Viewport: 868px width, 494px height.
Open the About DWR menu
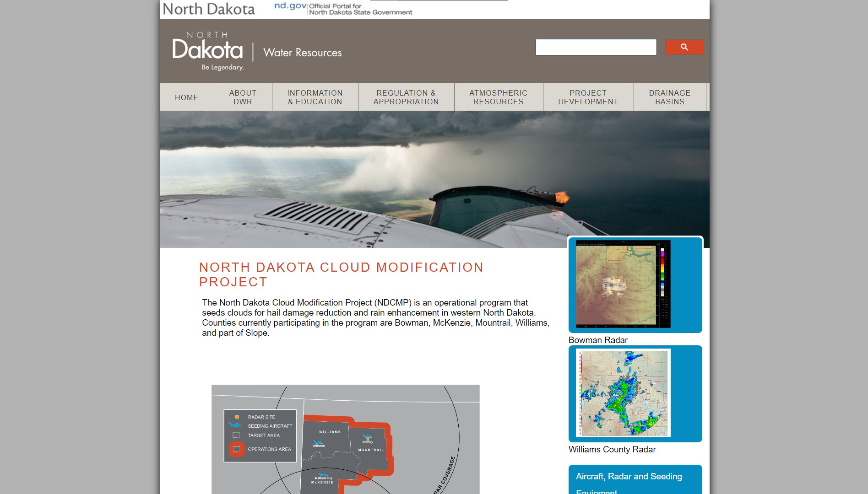pyautogui.click(x=243, y=97)
